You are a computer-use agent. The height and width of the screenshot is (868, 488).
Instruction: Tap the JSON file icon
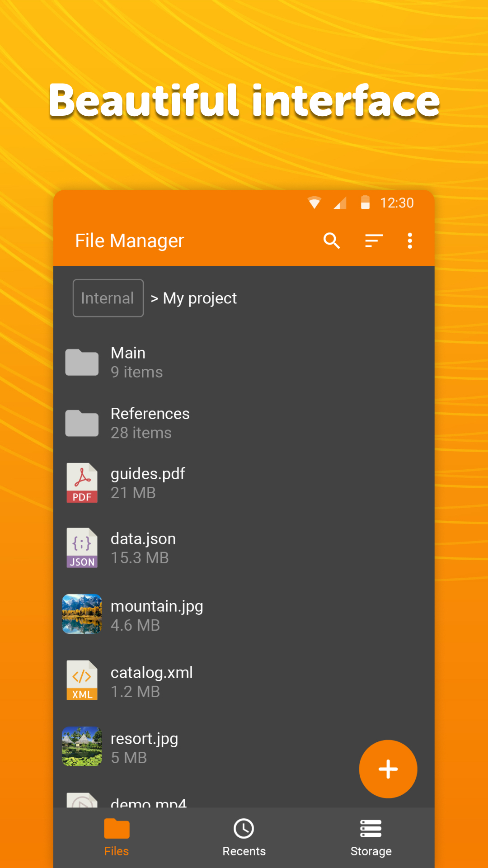82,548
